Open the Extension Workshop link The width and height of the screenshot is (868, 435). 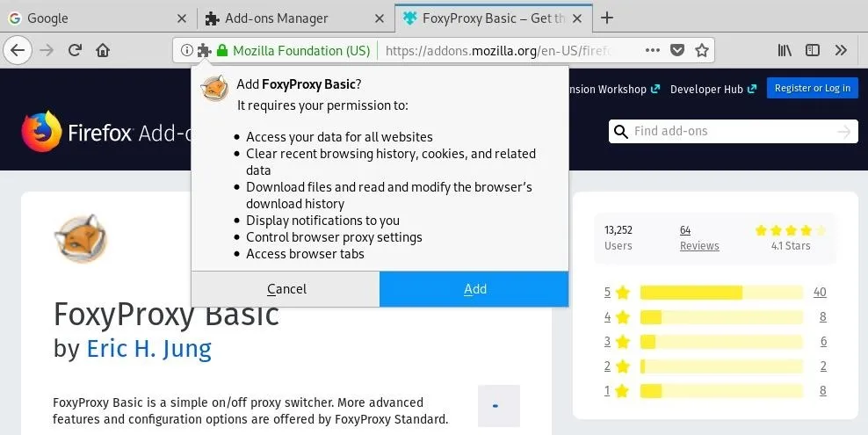(x=614, y=89)
